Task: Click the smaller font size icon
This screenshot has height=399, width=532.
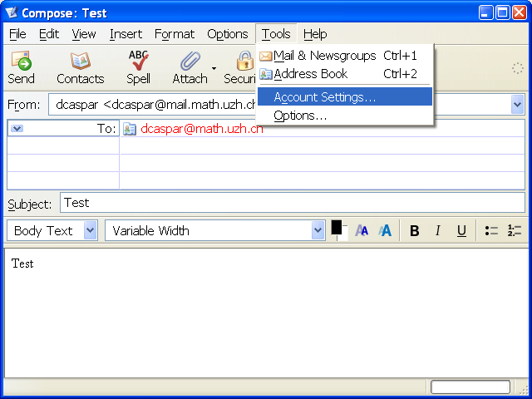Action: pyautogui.click(x=362, y=231)
